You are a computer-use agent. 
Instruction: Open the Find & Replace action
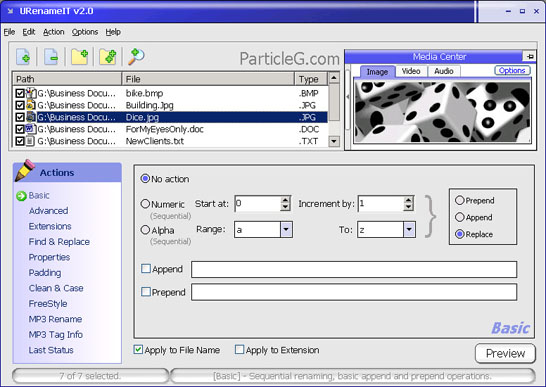[59, 242]
